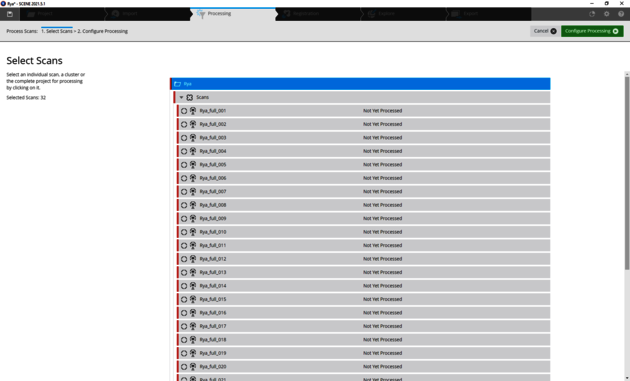The height and width of the screenshot is (381, 630).
Task: Select scan name Rya_full_009
Action: (213, 218)
